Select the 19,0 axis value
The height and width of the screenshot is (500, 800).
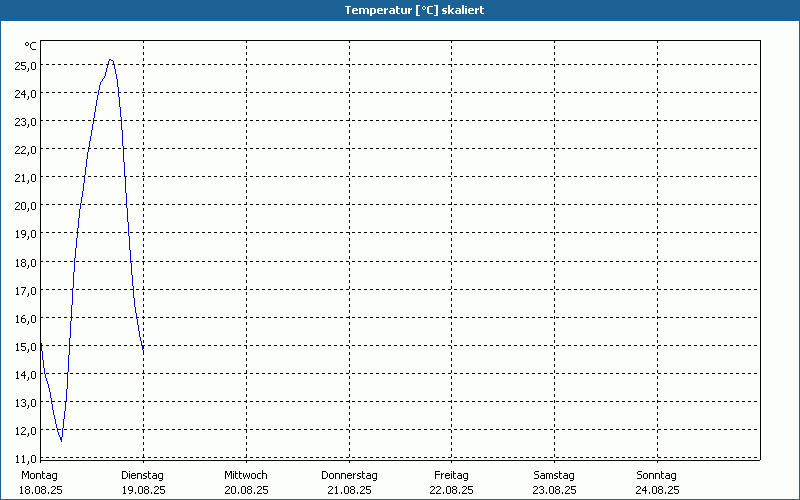point(26,234)
